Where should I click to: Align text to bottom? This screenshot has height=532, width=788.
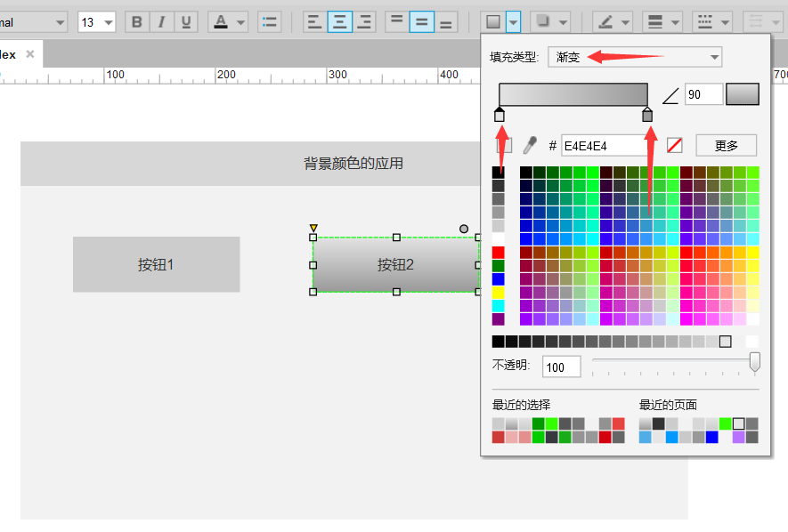tap(446, 22)
